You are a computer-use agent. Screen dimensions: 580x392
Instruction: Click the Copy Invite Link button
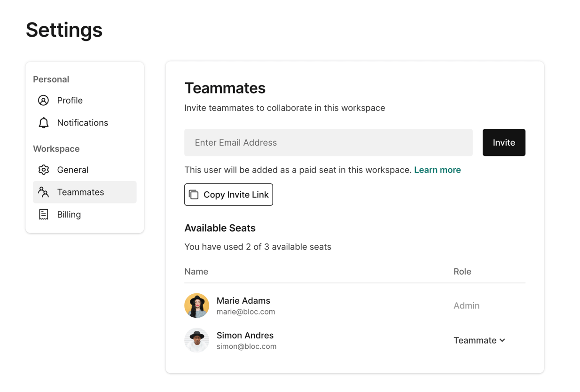point(228,195)
